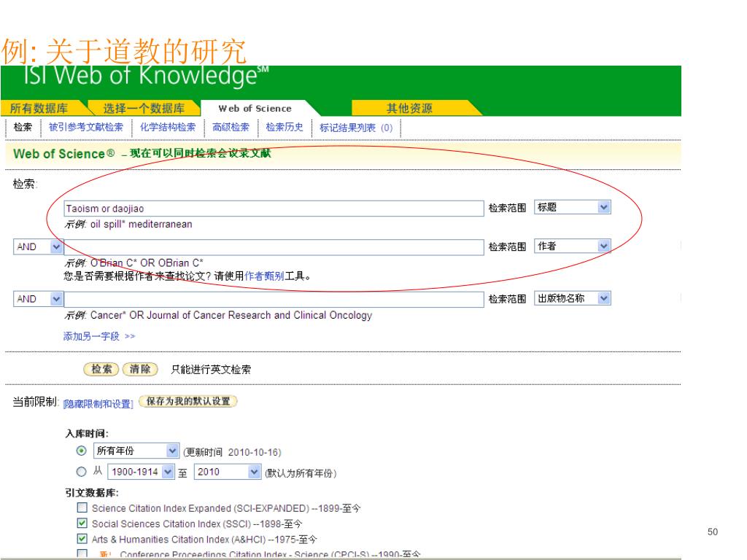Open 被引参考文献检索 page

click(x=86, y=127)
